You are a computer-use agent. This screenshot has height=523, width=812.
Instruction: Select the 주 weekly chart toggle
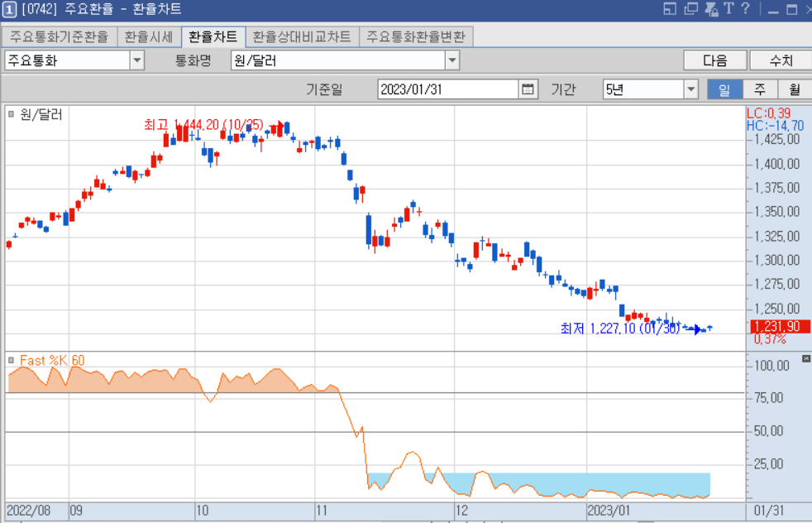760,89
